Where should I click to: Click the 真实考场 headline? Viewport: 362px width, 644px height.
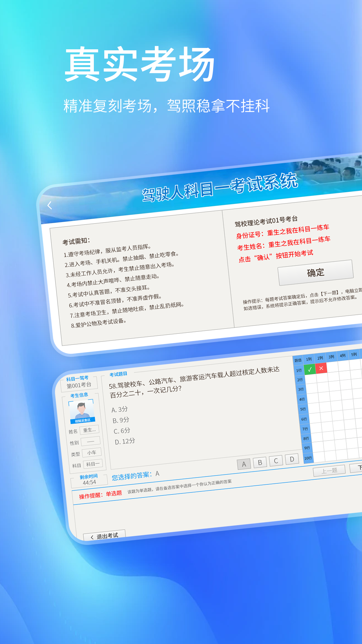[140, 64]
